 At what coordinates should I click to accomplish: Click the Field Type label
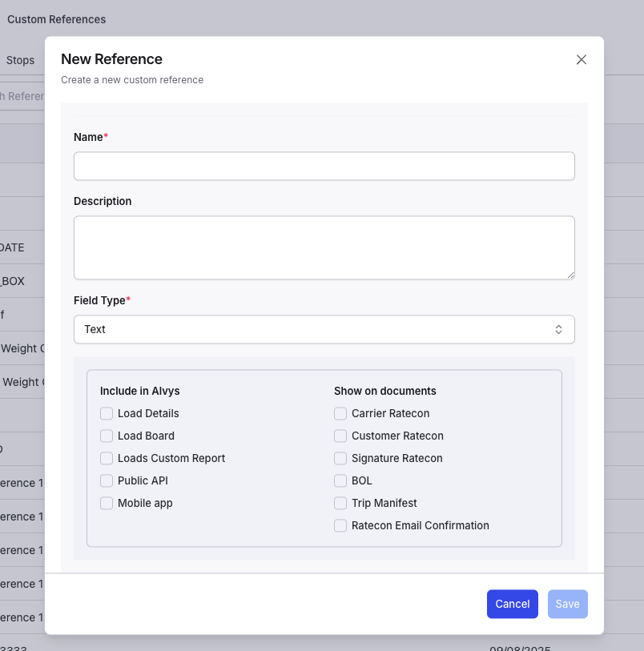(99, 300)
